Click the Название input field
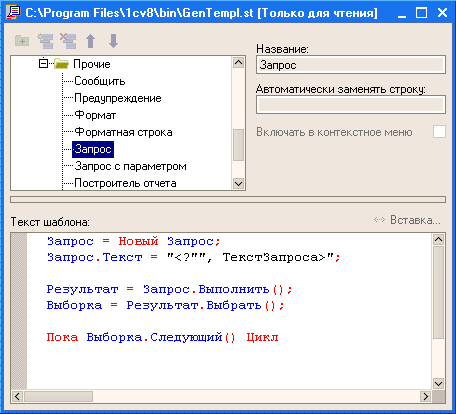This screenshot has height=414, width=456. 351,65
